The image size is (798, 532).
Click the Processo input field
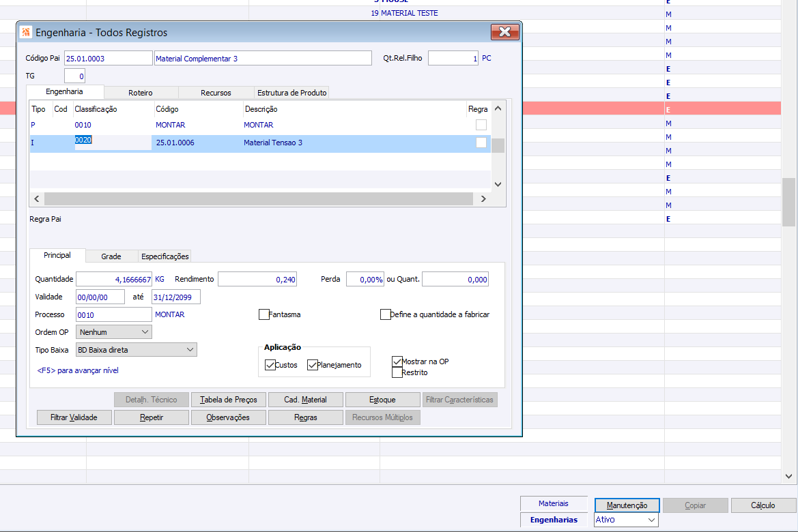click(x=114, y=315)
